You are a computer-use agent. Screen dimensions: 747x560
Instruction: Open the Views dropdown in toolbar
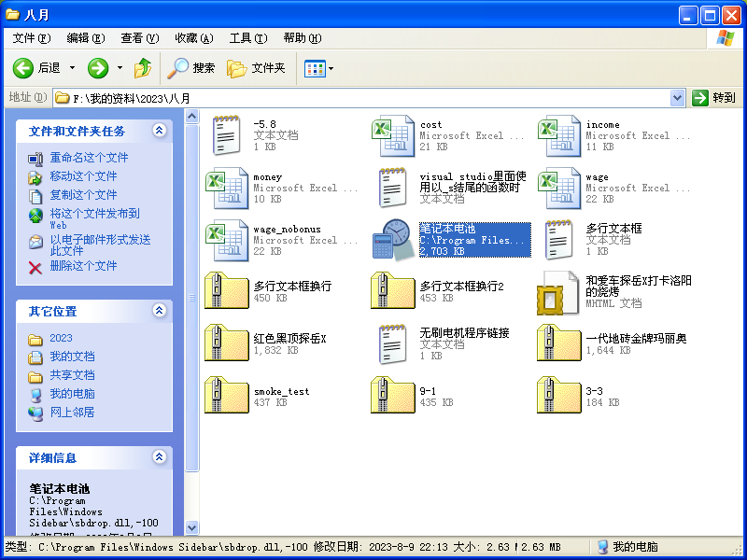click(318, 68)
